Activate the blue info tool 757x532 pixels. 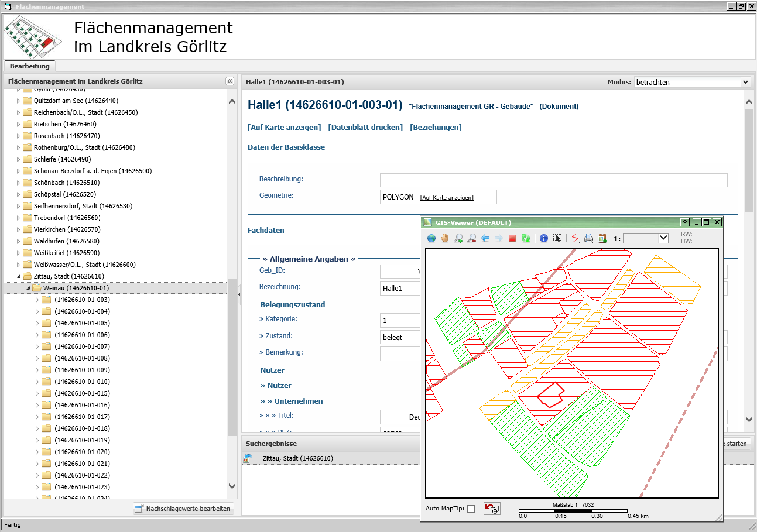click(544, 238)
